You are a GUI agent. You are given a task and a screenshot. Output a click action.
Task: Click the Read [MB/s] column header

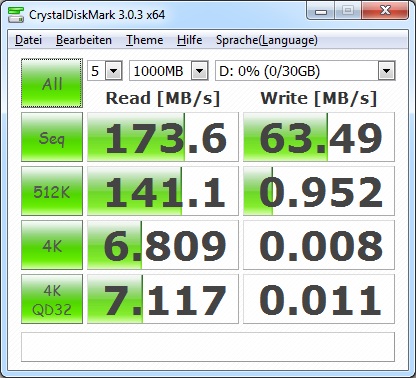(163, 99)
